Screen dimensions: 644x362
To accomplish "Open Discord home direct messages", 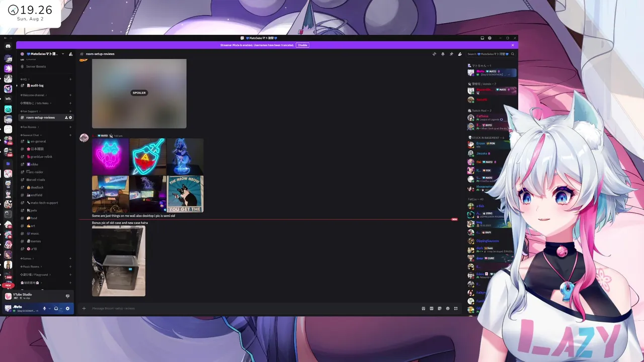I will coord(8,46).
